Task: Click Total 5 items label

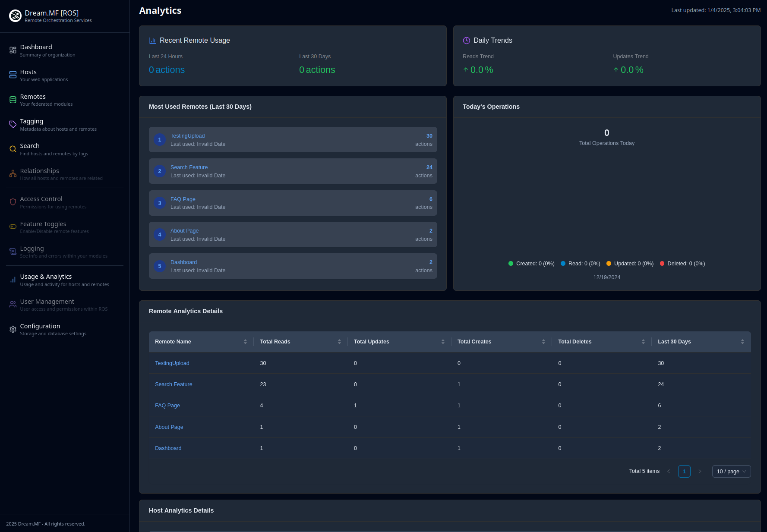Action: pos(644,471)
